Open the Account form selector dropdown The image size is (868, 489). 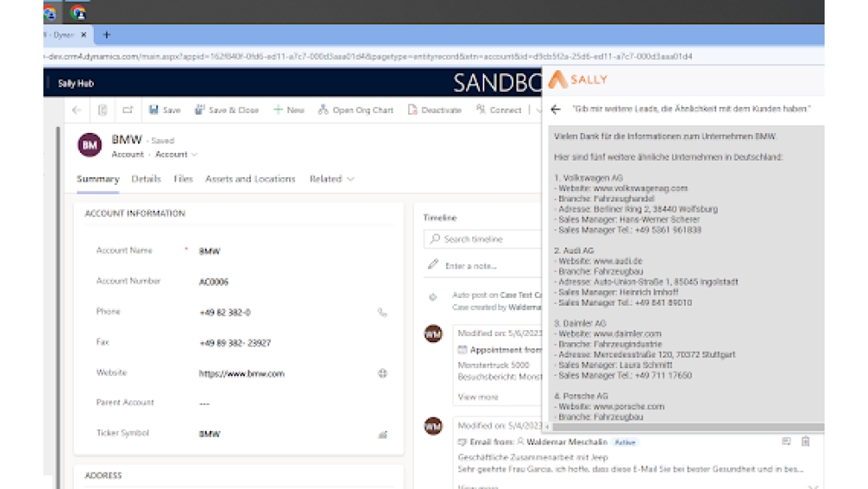176,155
